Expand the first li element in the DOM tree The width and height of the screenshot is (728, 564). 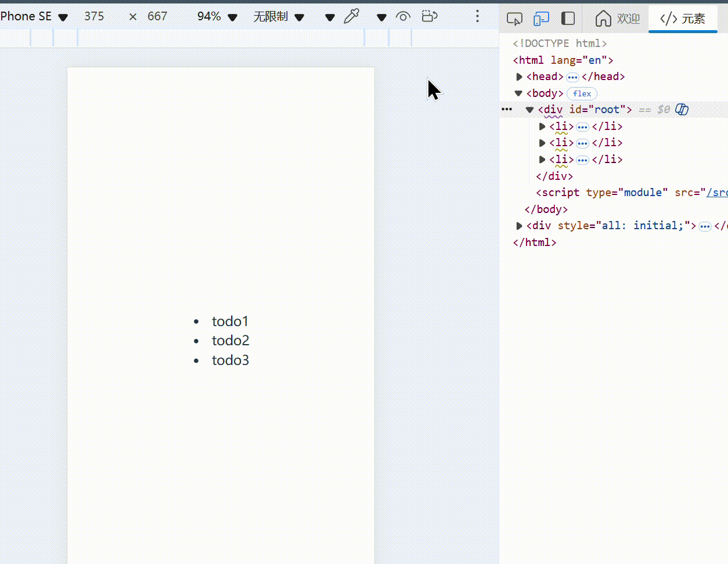coord(542,126)
